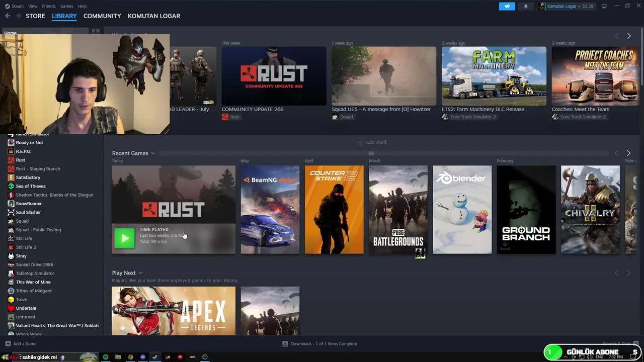Open Spotify from the taskbar

point(106,357)
